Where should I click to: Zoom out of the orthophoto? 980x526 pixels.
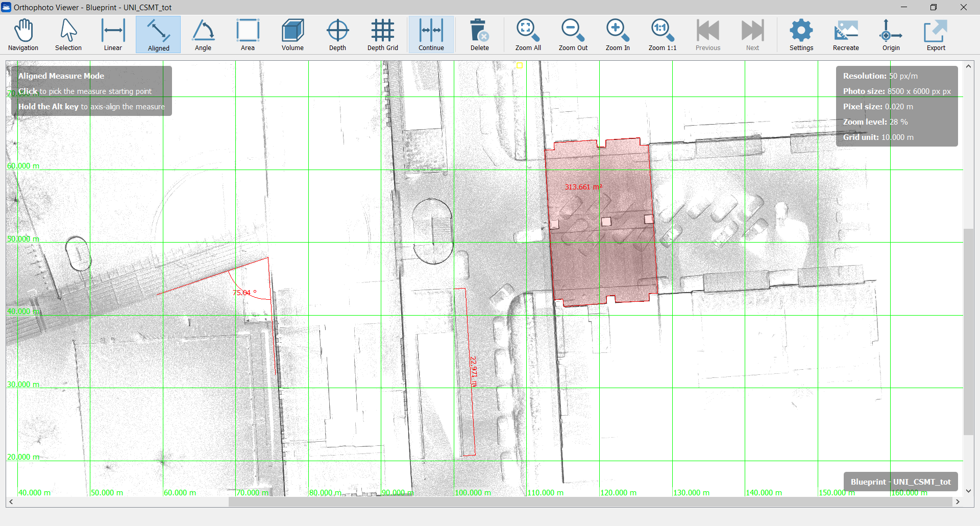click(x=573, y=35)
